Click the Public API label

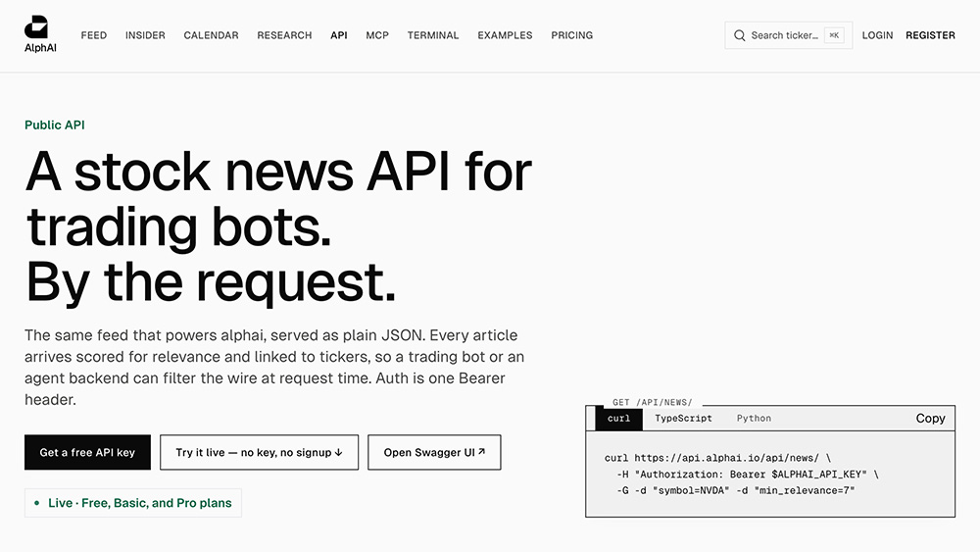[x=54, y=125]
